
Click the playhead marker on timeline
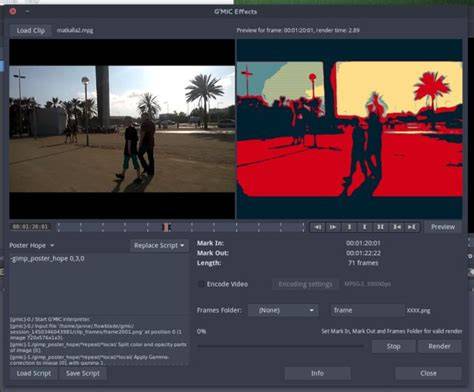coord(166,227)
